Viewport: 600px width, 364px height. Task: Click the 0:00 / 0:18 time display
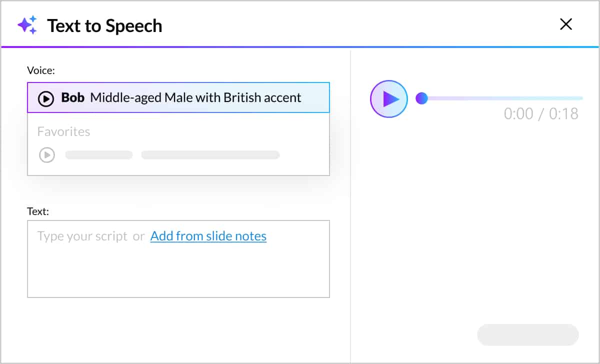pyautogui.click(x=541, y=114)
